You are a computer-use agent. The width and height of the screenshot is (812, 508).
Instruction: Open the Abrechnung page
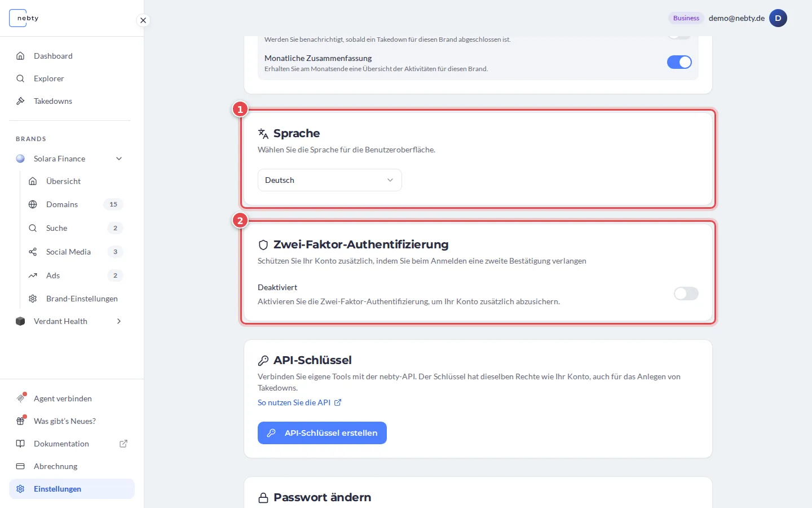point(72,466)
